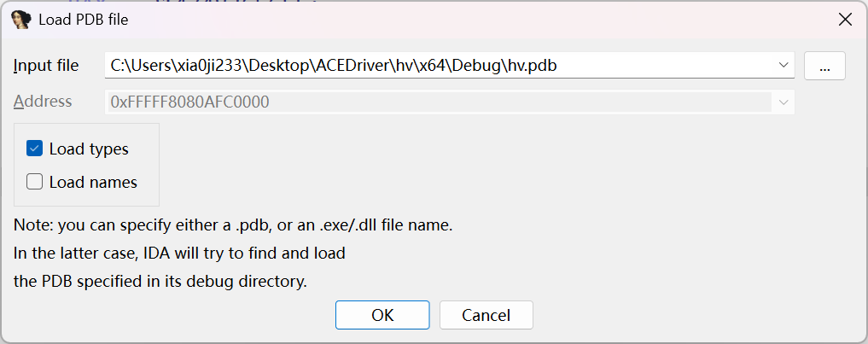This screenshot has height=344, width=868.
Task: Click the note line mentioning .exe/.dll file name
Action: (x=232, y=226)
